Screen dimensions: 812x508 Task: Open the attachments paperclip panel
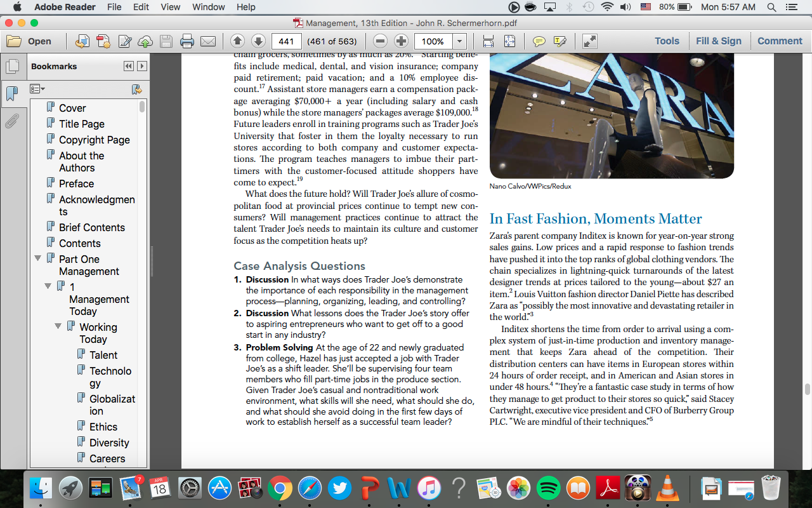pyautogui.click(x=11, y=121)
